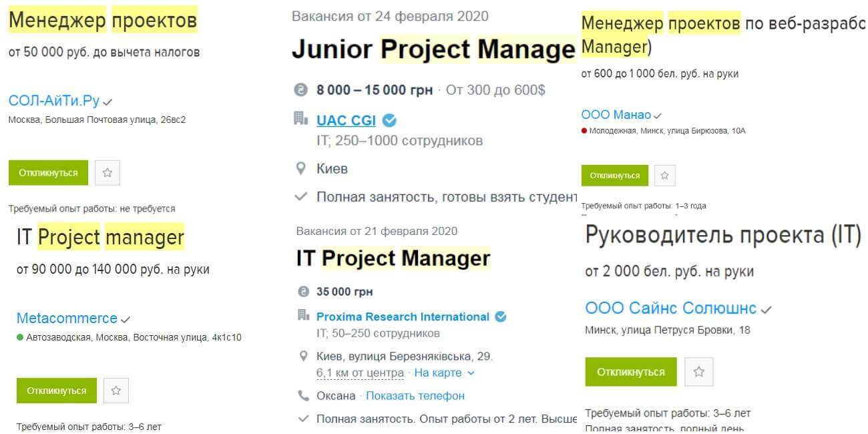Click the phone icon next to Оксана

pyautogui.click(x=304, y=396)
